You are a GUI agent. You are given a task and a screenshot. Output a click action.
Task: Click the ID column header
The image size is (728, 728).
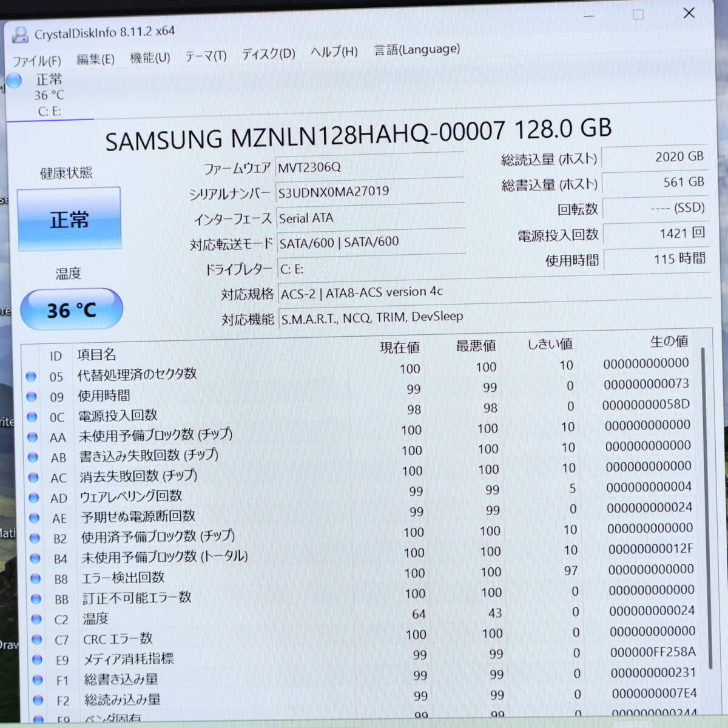[x=55, y=356]
